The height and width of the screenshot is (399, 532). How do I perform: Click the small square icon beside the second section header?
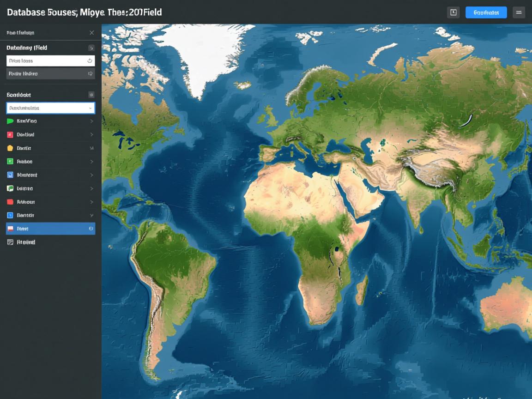click(91, 95)
